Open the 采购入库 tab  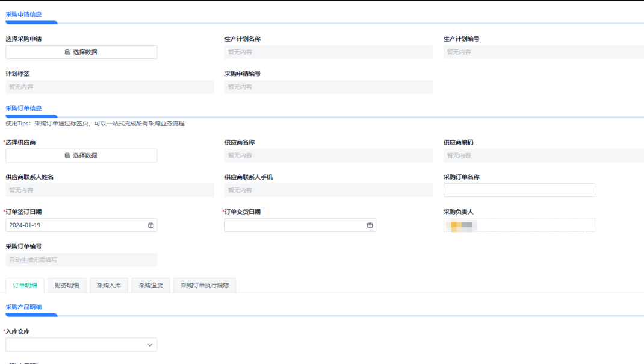tap(109, 286)
